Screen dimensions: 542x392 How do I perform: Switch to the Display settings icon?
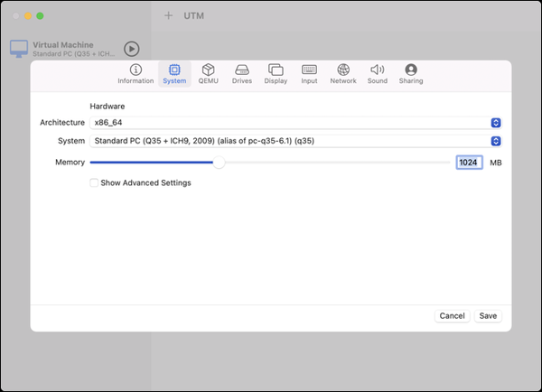[x=276, y=70]
